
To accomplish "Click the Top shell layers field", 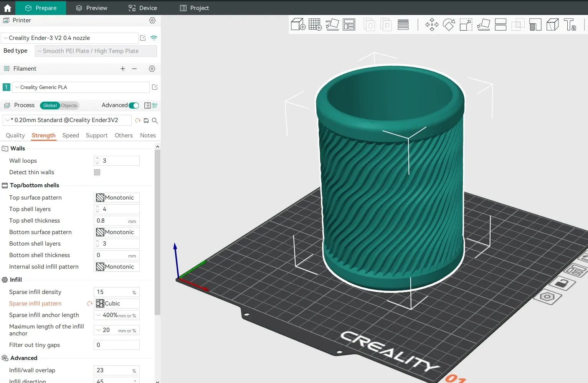I will [117, 209].
